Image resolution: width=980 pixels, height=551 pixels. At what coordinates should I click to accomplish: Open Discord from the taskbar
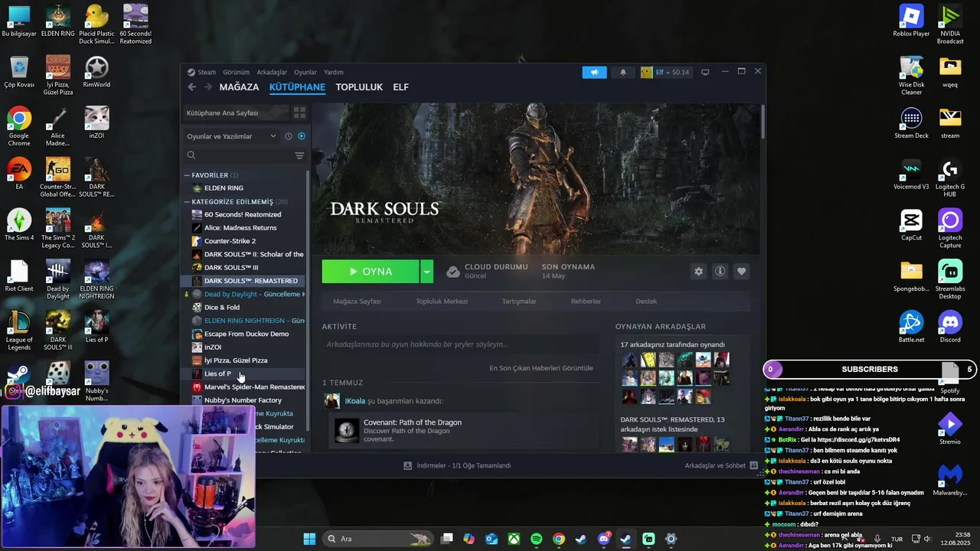[604, 539]
